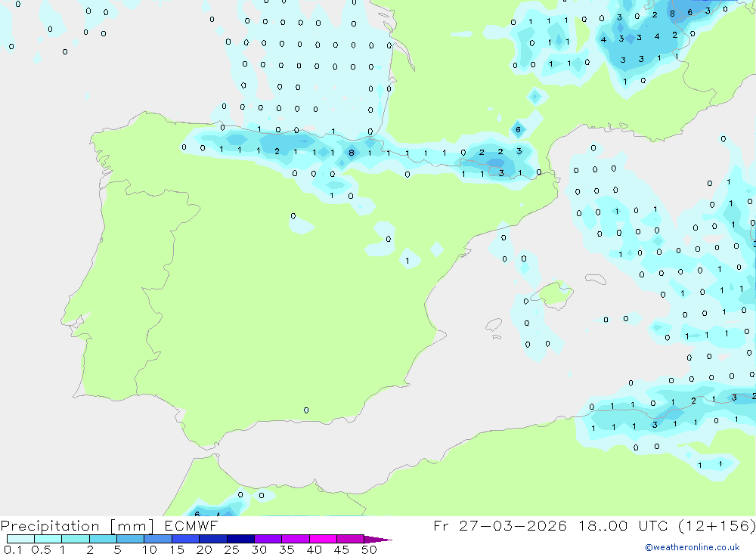Click the legend label '50'
The image size is (756, 554).
click(x=369, y=549)
